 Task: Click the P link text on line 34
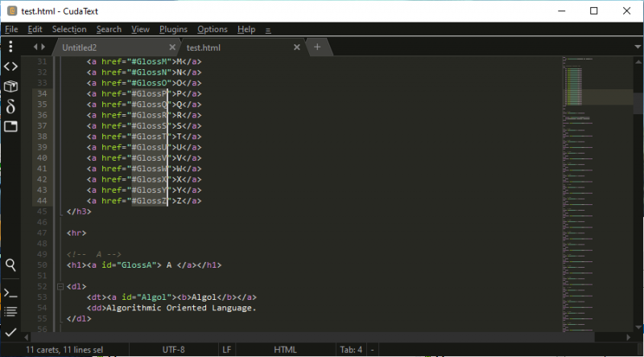(179, 93)
